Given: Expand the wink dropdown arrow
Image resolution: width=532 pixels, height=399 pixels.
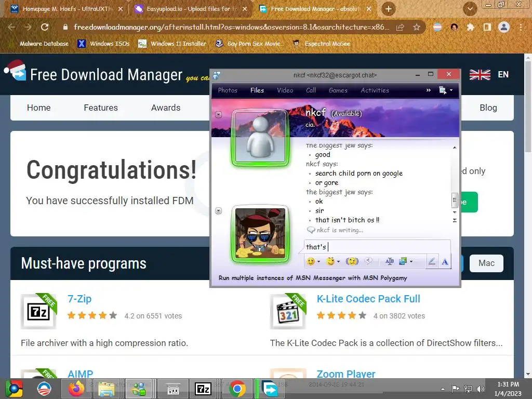Looking at the screenshot, I should [338, 262].
